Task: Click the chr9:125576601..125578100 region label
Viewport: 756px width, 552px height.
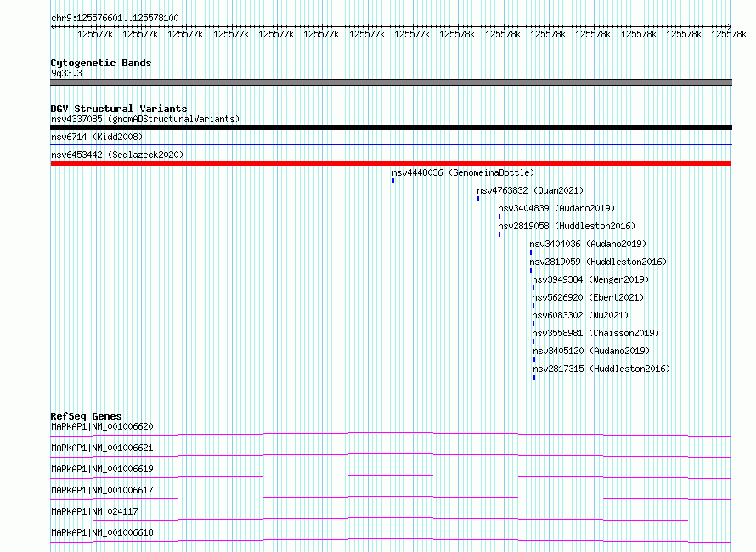Action: click(x=115, y=18)
